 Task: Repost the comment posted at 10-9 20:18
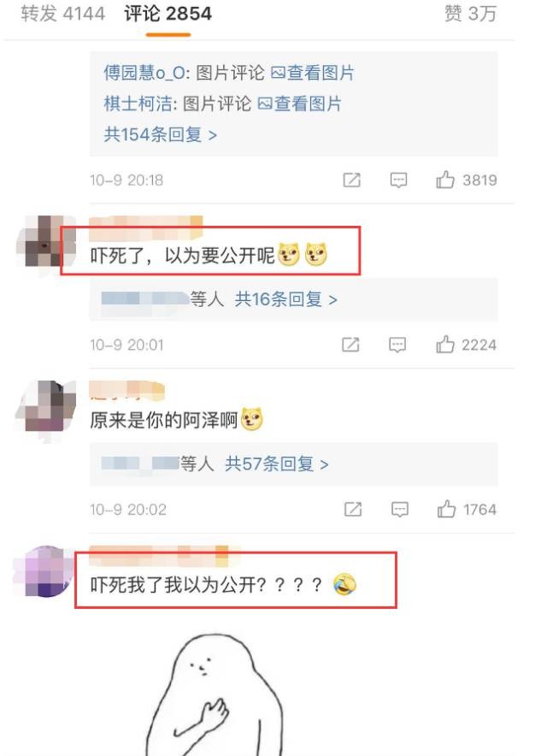pos(351,180)
